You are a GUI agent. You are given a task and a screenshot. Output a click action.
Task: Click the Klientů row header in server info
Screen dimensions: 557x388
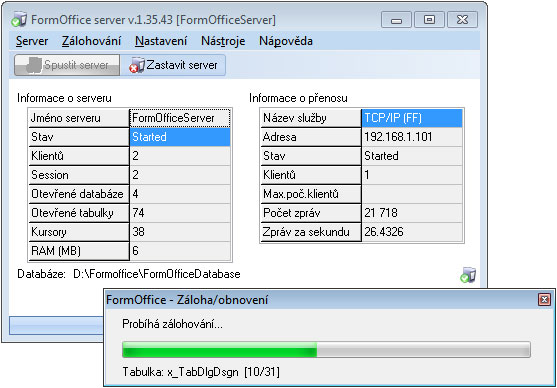[x=79, y=156]
